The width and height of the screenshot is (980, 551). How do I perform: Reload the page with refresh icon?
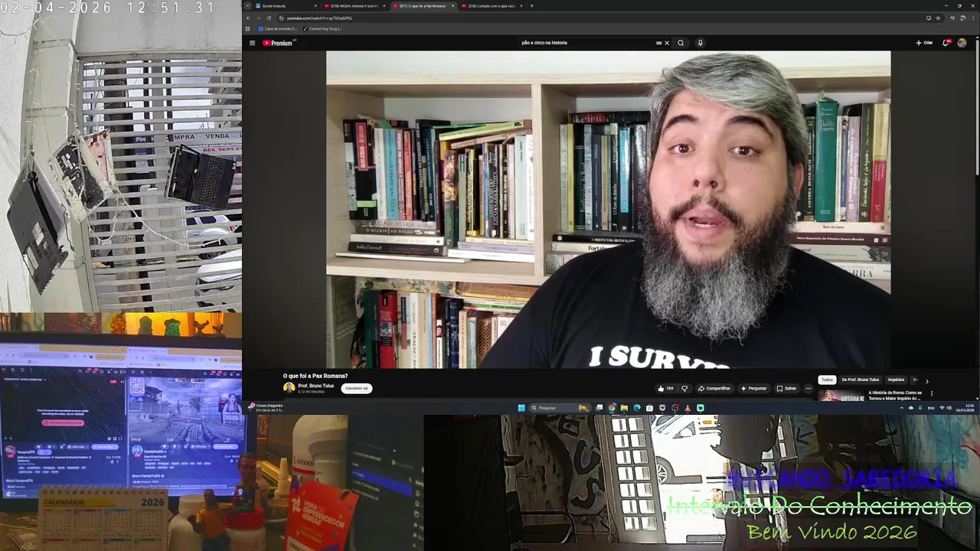tap(269, 18)
